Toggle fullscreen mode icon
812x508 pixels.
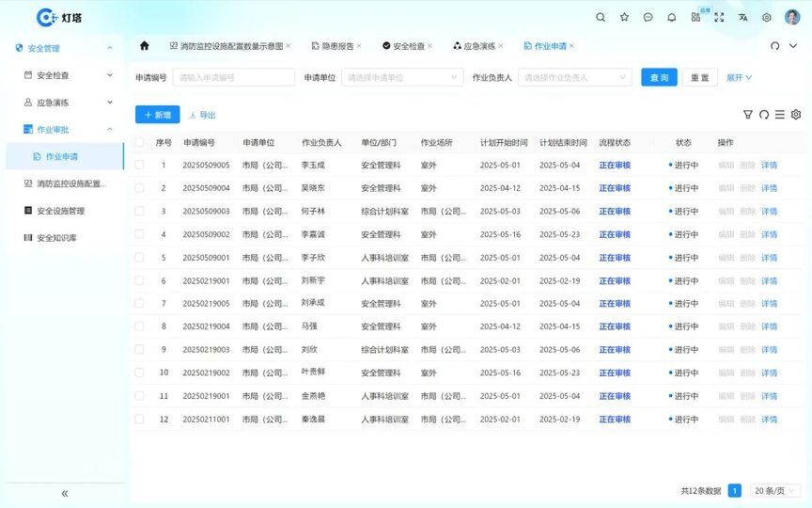pos(719,17)
